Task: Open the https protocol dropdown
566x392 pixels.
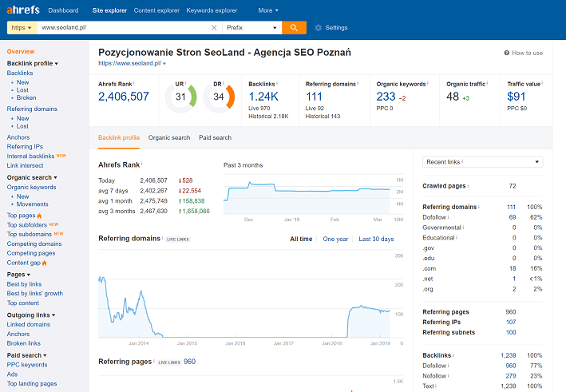Action: pos(21,28)
